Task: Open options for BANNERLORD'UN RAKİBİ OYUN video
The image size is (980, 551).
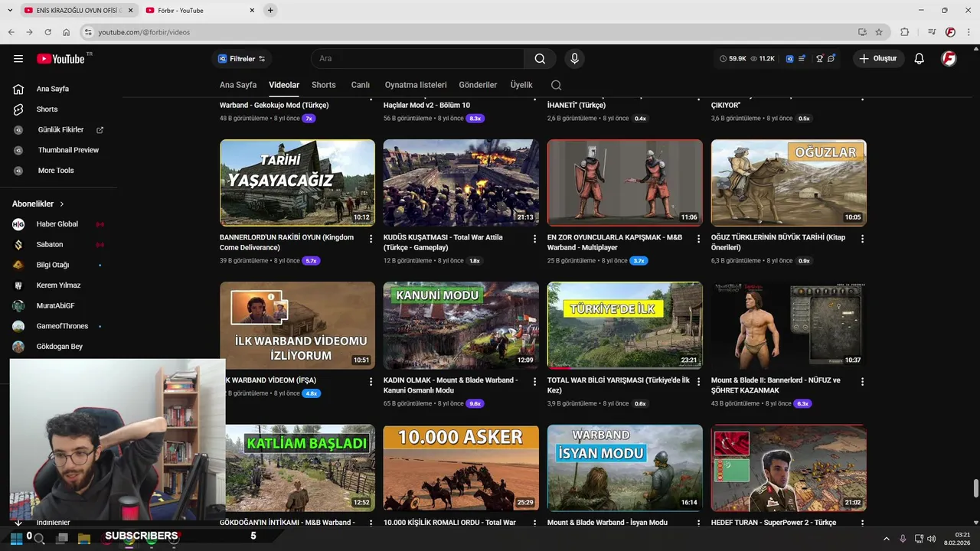Action: pos(371,239)
